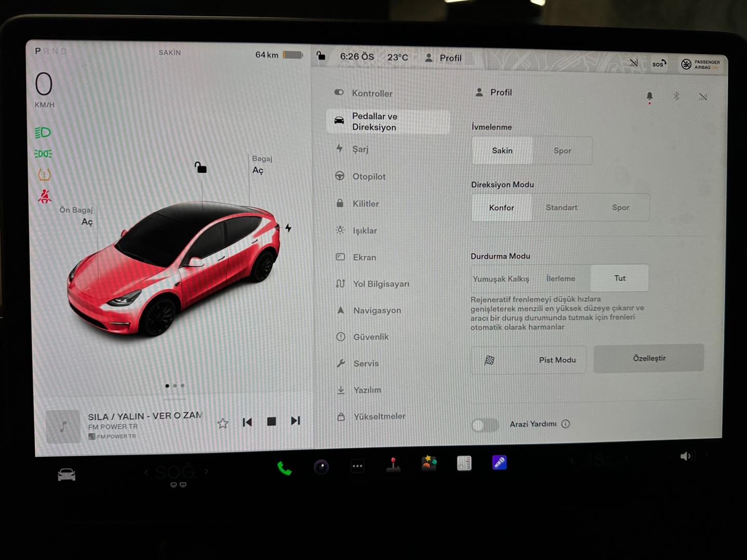The image size is (747, 560).
Task: Tap the 64 km battery range indicator
Action: (x=279, y=54)
